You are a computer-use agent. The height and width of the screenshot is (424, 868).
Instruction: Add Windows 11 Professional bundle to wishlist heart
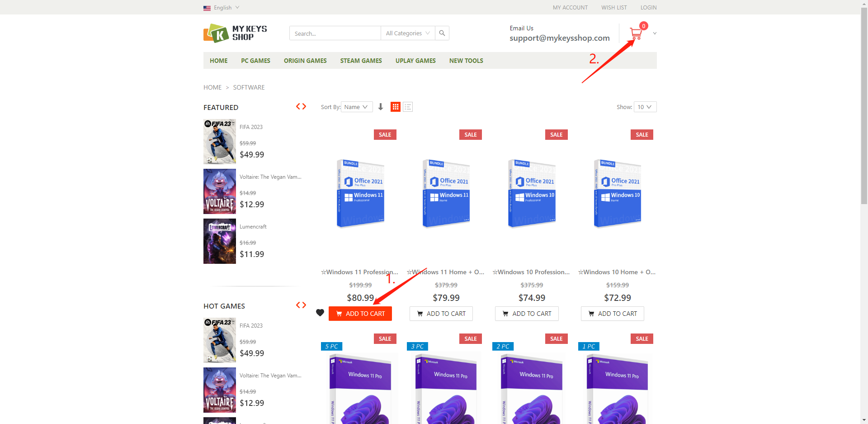[320, 313]
